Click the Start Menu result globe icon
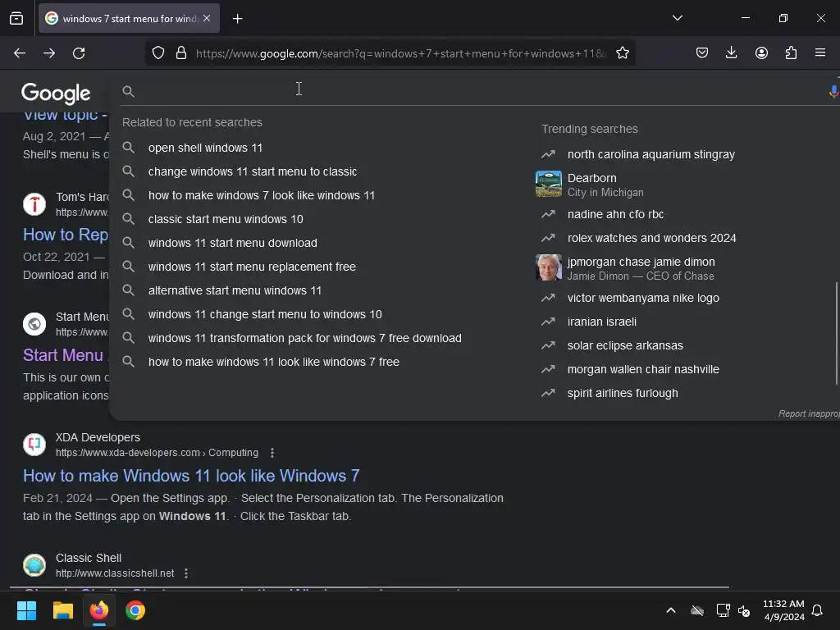The width and height of the screenshot is (840, 630). (34, 324)
